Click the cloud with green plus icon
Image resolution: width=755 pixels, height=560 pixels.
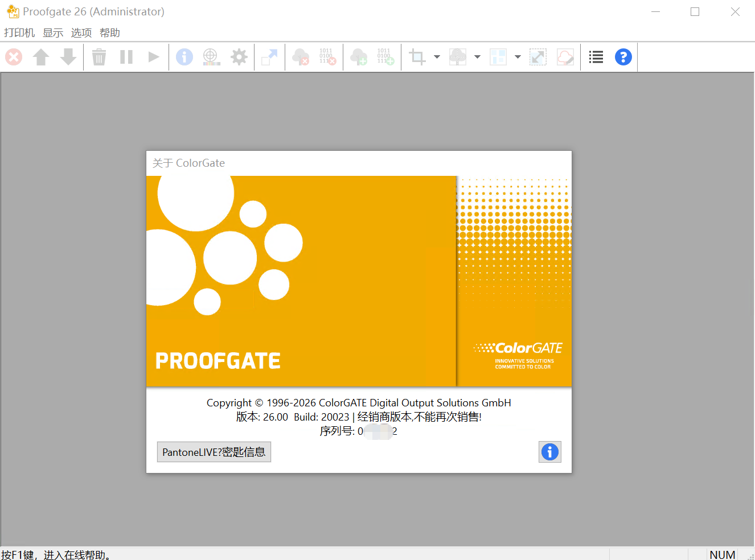358,57
